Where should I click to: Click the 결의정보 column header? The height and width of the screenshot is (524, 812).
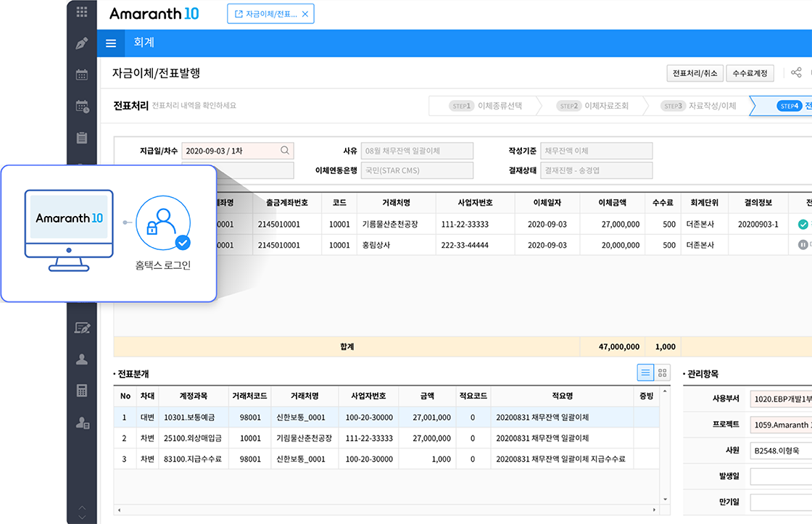click(758, 202)
